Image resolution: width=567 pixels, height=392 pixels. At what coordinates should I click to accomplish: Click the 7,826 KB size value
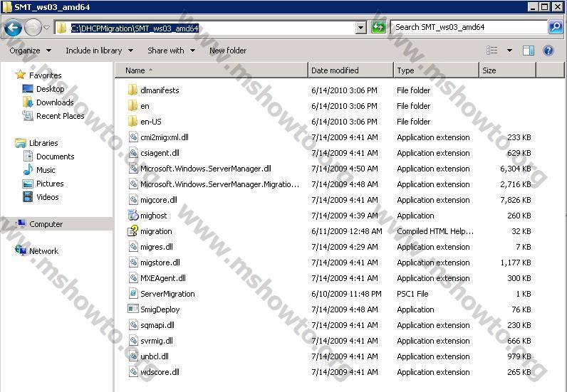pos(516,200)
